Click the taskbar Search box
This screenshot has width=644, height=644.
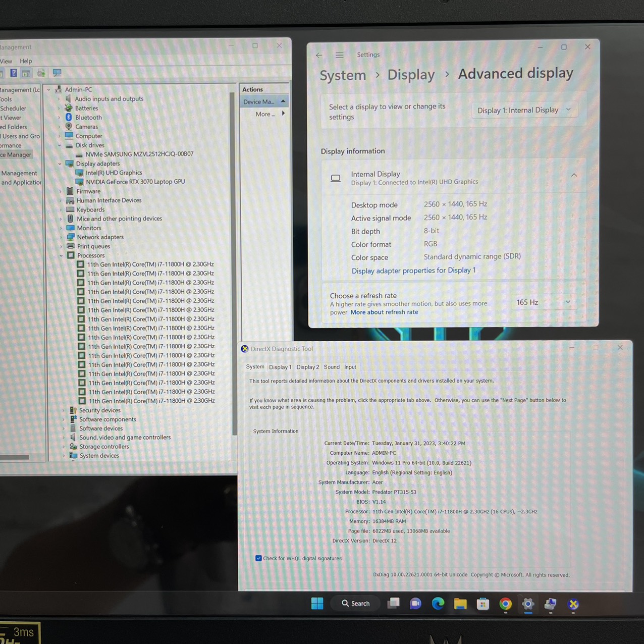pos(356,603)
